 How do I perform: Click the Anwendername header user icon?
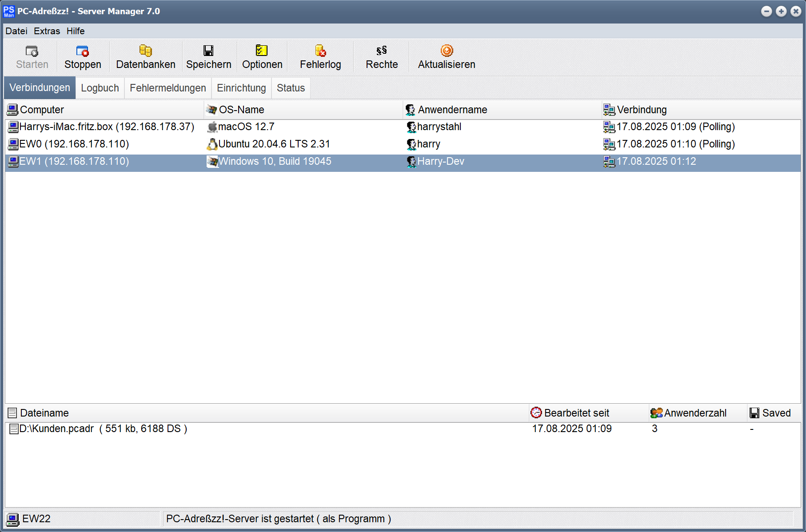pos(411,110)
